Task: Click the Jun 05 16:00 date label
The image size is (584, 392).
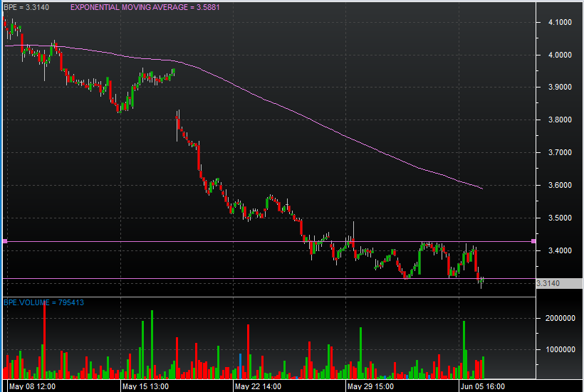Action: (483, 386)
